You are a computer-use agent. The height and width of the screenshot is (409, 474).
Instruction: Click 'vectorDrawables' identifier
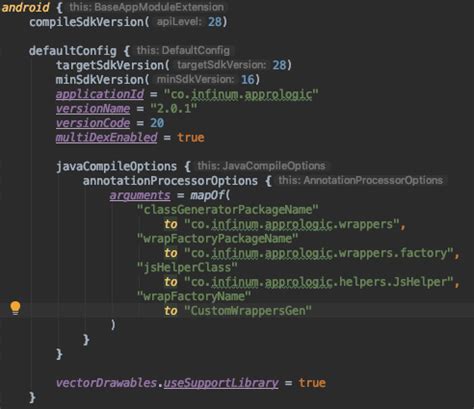pos(106,383)
